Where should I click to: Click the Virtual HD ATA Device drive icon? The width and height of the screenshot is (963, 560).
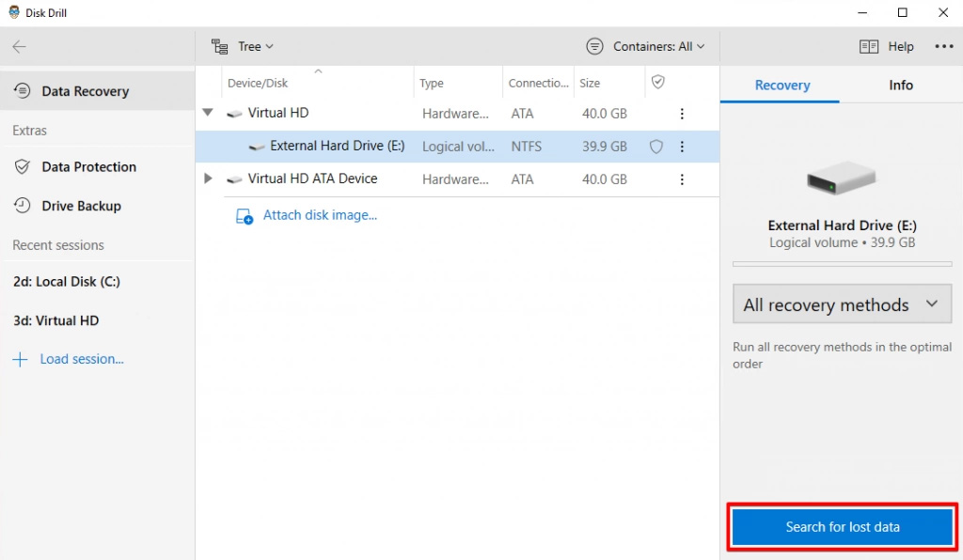[x=234, y=179]
